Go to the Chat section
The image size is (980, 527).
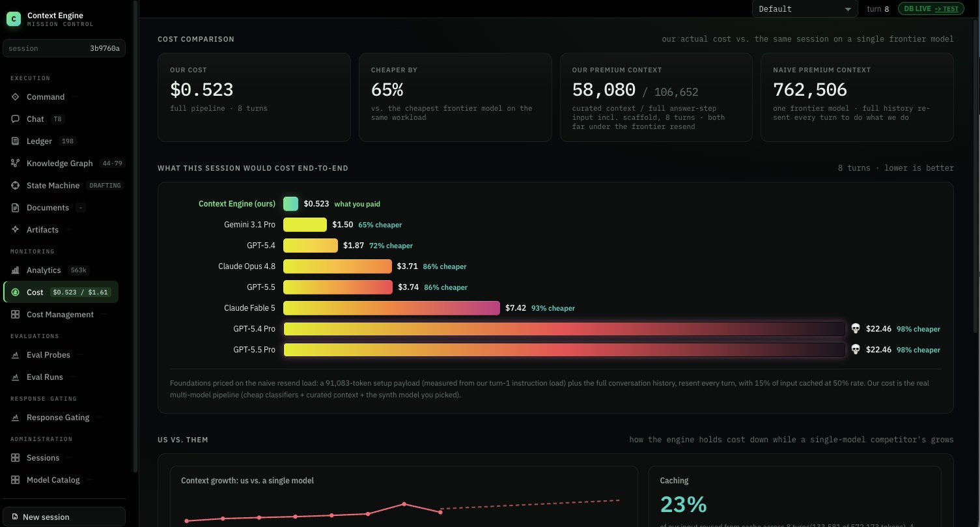[62, 119]
